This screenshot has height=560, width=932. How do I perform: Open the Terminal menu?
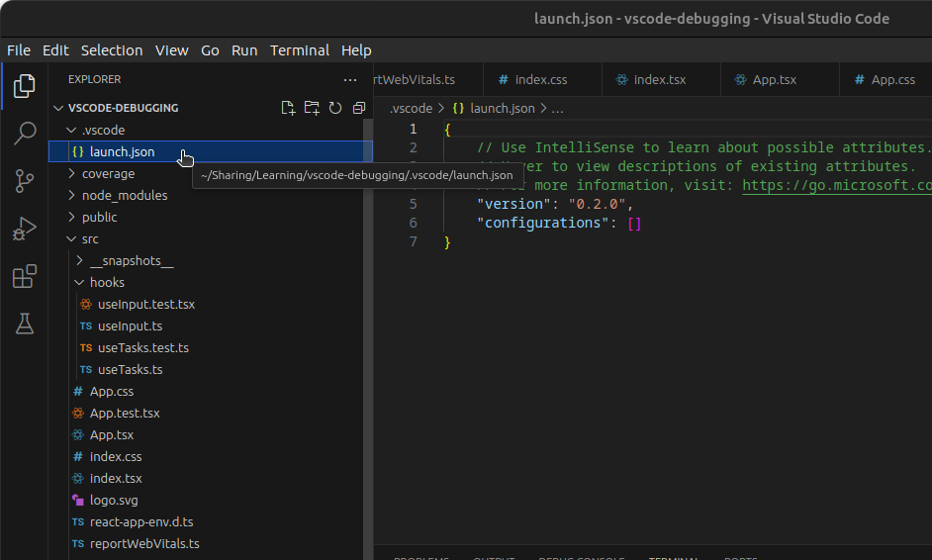coord(299,50)
